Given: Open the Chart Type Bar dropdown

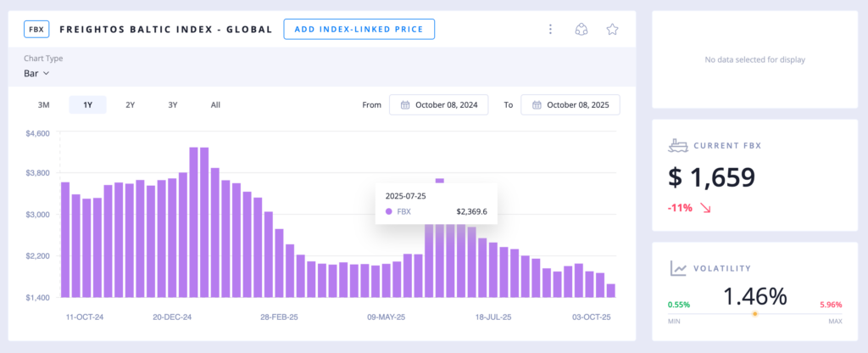Looking at the screenshot, I should (x=37, y=73).
